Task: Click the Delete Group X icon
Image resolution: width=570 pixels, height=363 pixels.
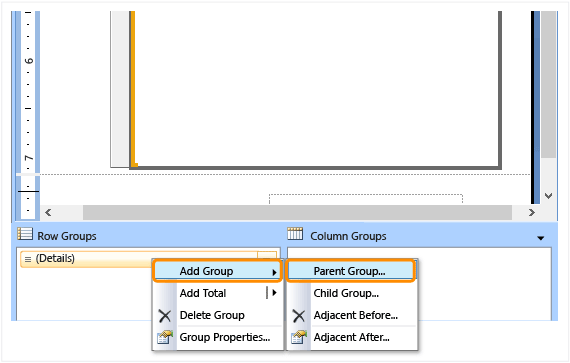Action: 165,316
